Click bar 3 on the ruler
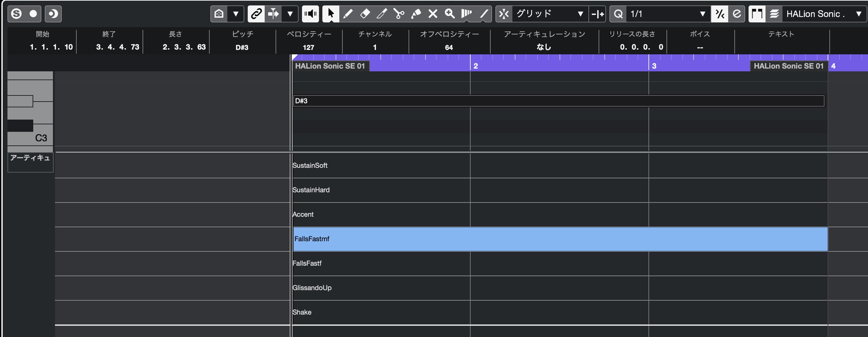868x337 pixels. pos(654,66)
